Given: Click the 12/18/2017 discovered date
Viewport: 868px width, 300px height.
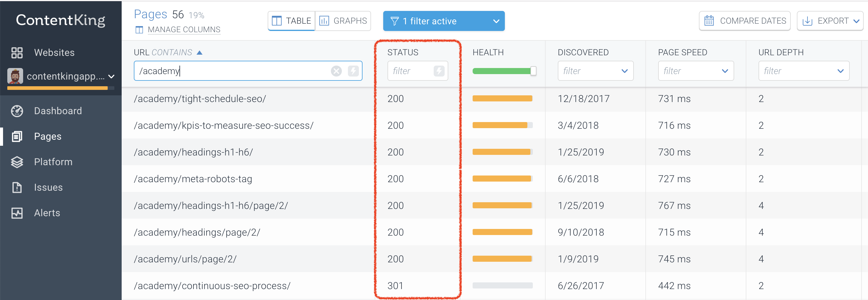Looking at the screenshot, I should tap(583, 99).
